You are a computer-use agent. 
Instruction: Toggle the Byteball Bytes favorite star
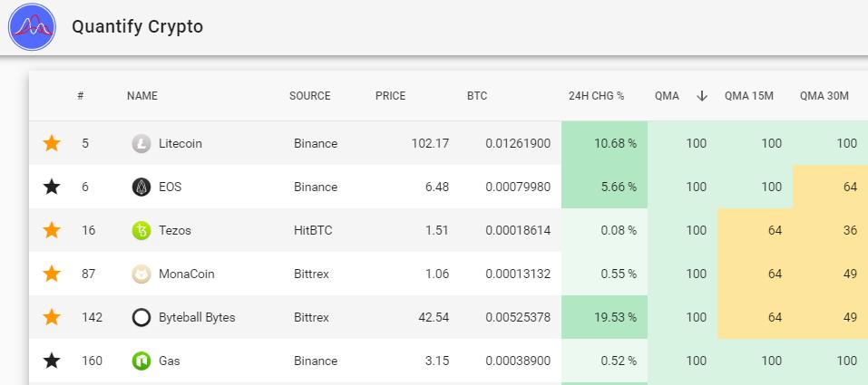(52, 318)
